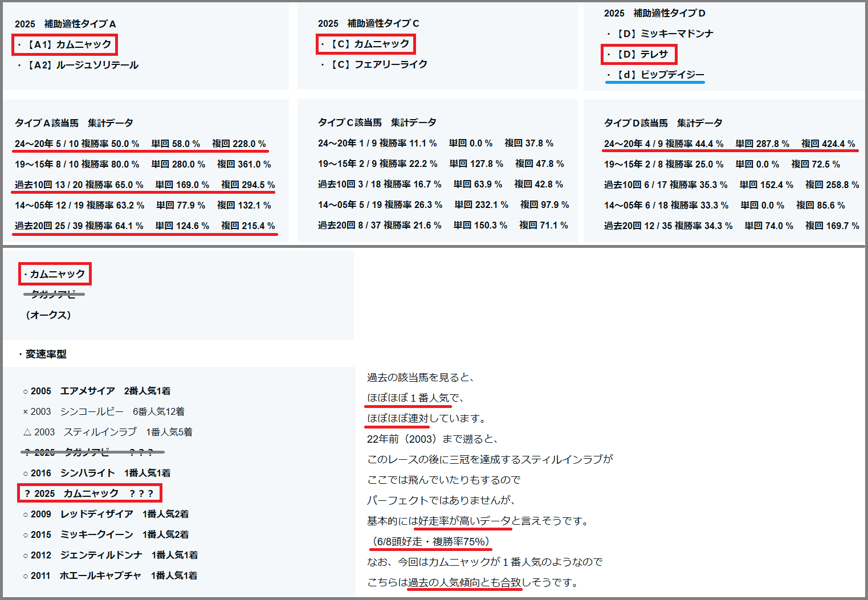
Task: Click the タイプD該当馬 集計データ heading
Action: [663, 123]
